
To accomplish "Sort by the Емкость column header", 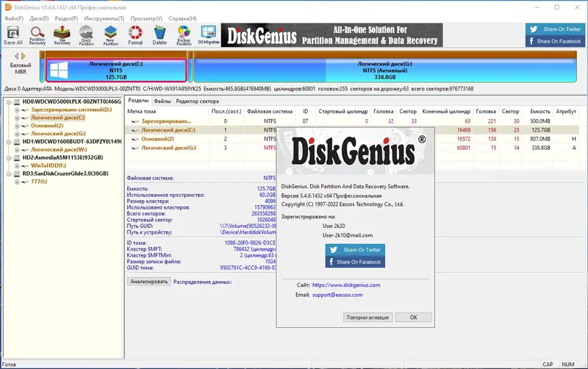I will click(540, 112).
